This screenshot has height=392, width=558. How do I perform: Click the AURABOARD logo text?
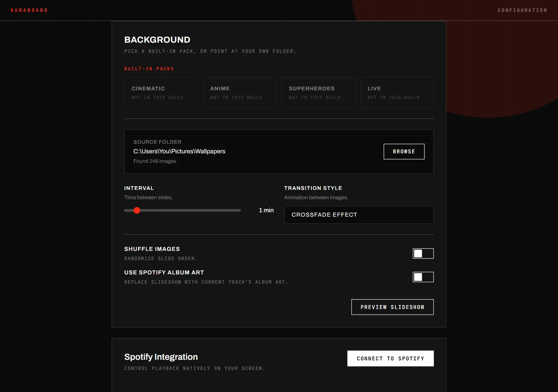(29, 10)
